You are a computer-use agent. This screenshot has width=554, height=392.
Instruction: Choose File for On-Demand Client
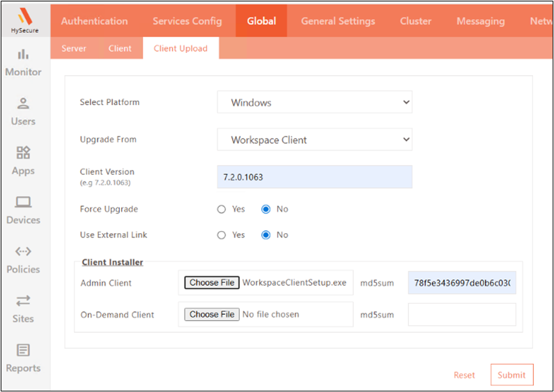coord(212,314)
